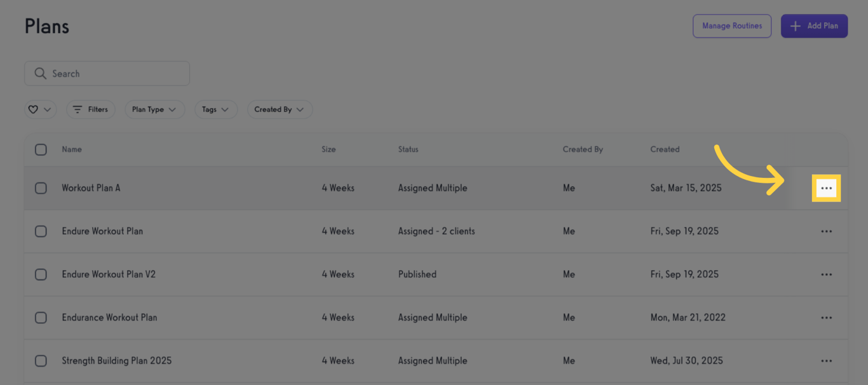Open three-dot menu for Workout Plan A

(x=826, y=188)
